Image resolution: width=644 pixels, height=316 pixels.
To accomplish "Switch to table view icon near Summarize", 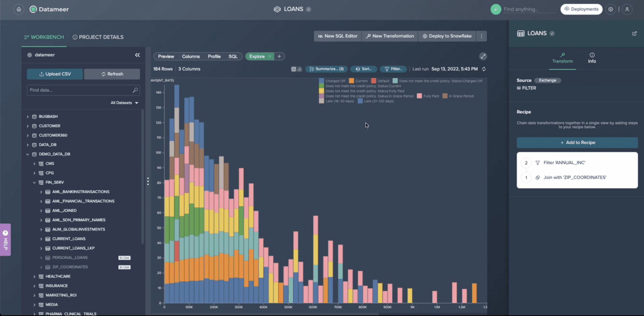I will tap(293, 69).
